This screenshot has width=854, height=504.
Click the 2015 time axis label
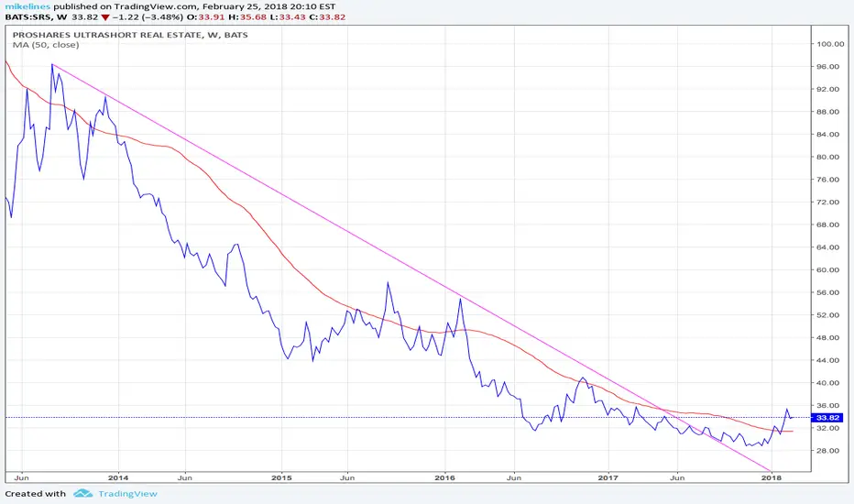[x=281, y=477]
